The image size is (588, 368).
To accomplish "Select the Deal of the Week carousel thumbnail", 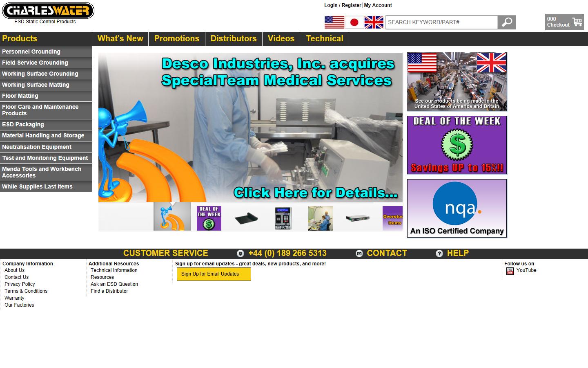I will click(209, 218).
